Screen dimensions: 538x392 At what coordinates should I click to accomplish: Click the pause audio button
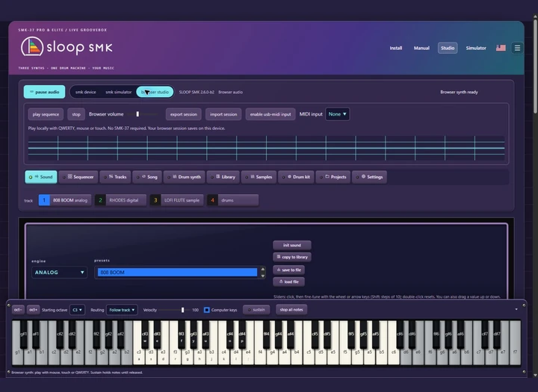pos(44,92)
